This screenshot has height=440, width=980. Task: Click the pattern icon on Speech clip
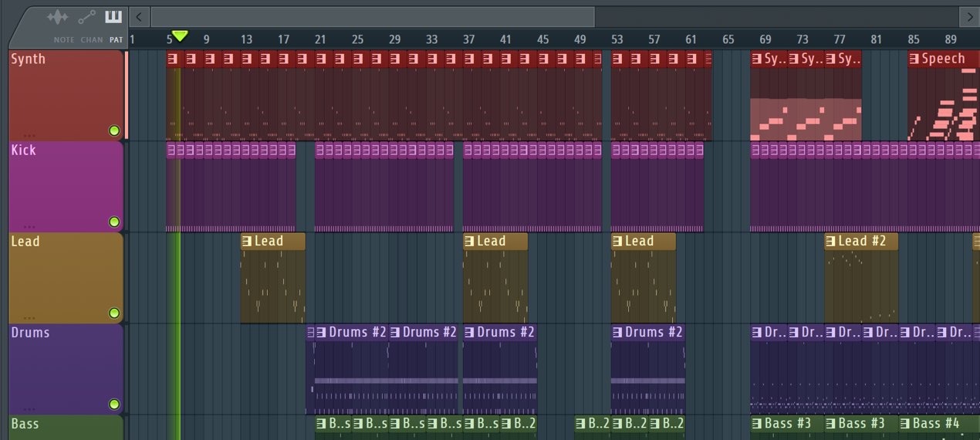(x=914, y=59)
